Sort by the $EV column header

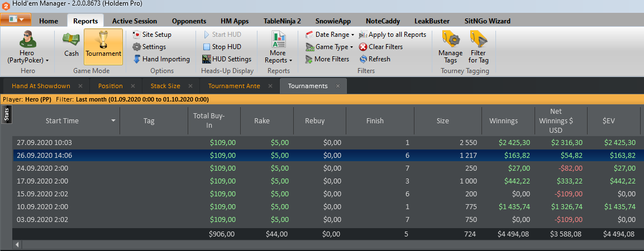(614, 121)
